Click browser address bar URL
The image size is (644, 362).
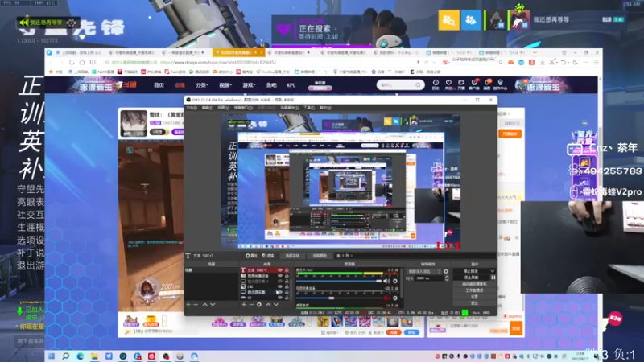click(218, 63)
